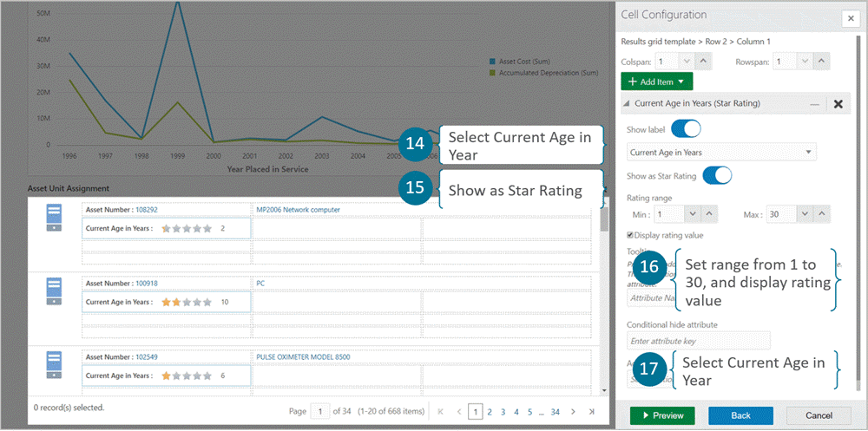This screenshot has height=431, width=868.
Task: Click the Back button
Action: [x=740, y=415]
